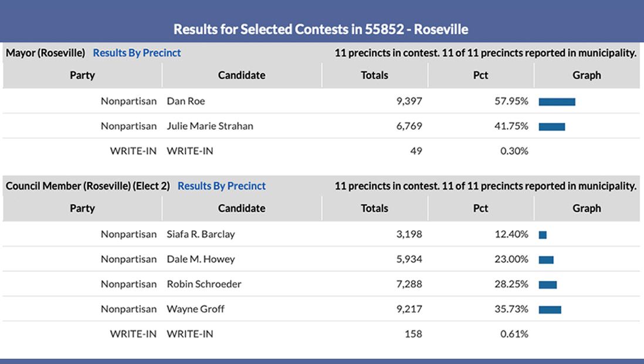The height and width of the screenshot is (364, 644).
Task: Select the Candidate column header in Mayor table
Action: 242,75
